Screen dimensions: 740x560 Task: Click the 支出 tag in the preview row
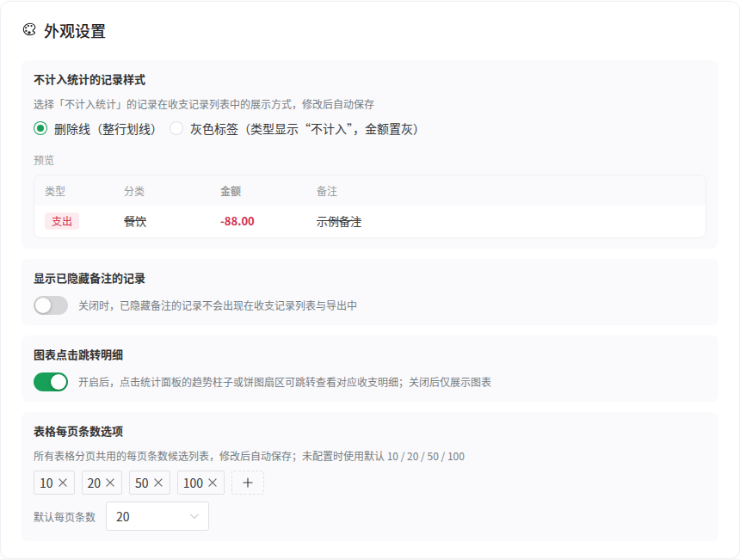coord(62,221)
